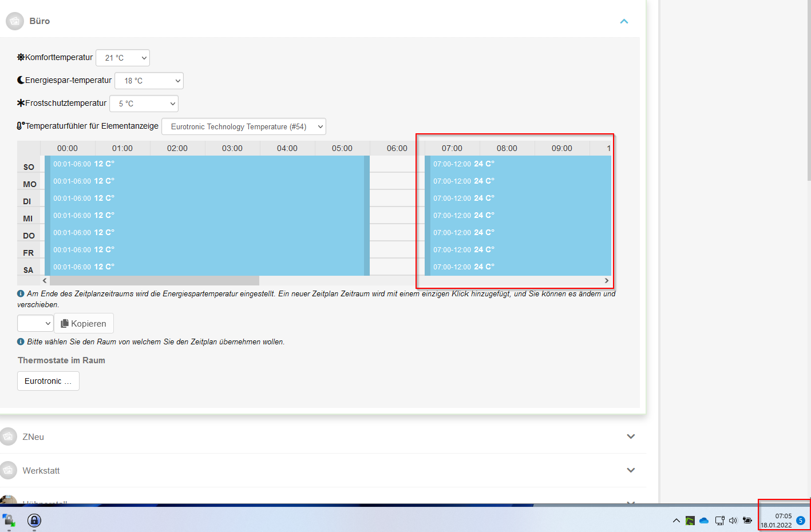Click the Kopieren button
Viewport: 811px width, 532px height.
(84, 323)
